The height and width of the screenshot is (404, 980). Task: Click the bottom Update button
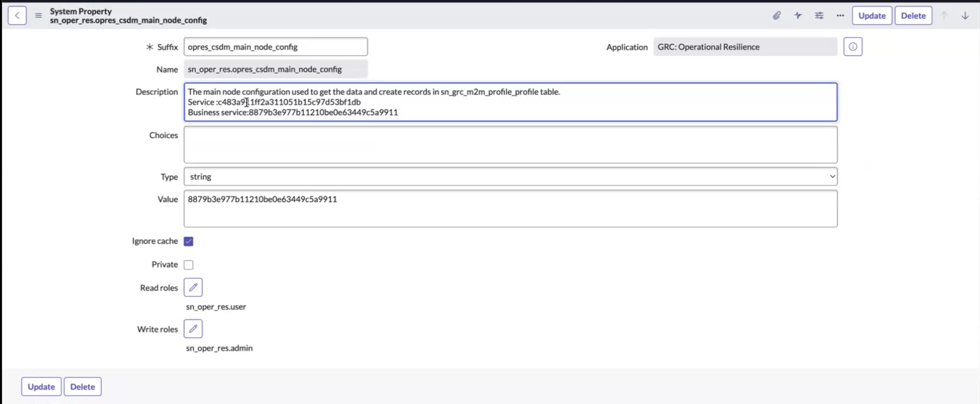[x=41, y=386]
